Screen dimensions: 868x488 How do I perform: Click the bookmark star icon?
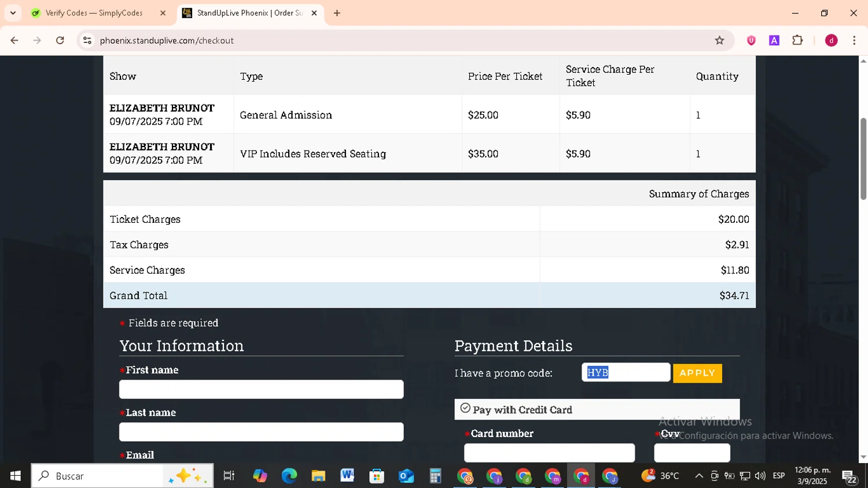coord(719,41)
